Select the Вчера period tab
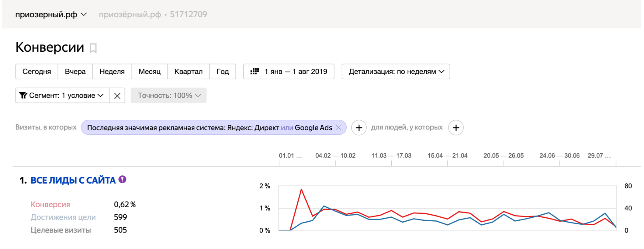This screenshot has height=249, width=644. pos(75,71)
